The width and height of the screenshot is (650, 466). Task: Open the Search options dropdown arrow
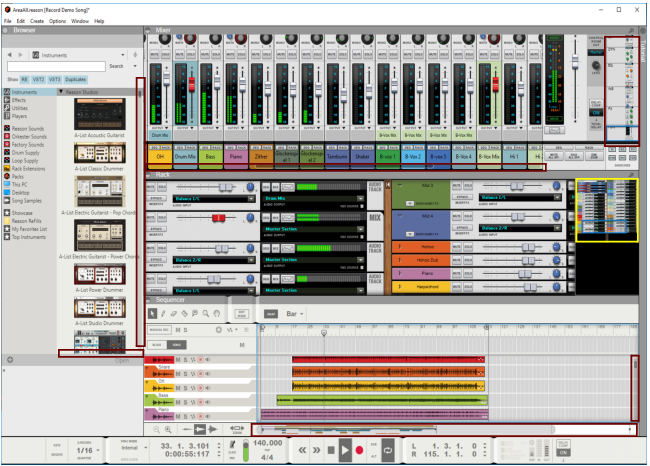pos(135,66)
